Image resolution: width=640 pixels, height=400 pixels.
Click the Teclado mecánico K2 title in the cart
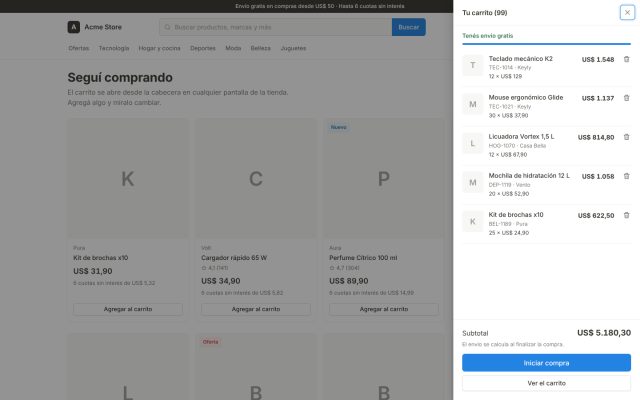point(520,59)
